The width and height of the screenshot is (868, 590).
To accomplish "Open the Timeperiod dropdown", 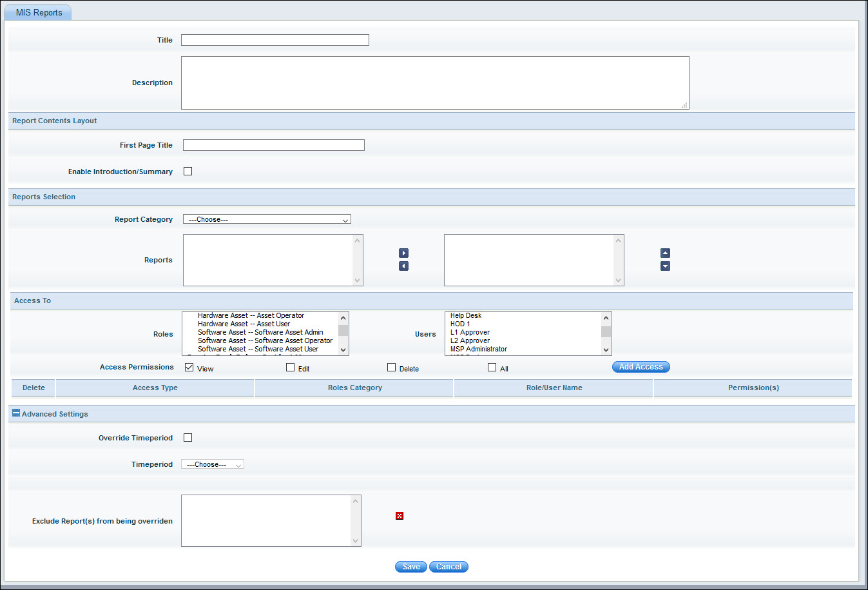I will click(212, 464).
